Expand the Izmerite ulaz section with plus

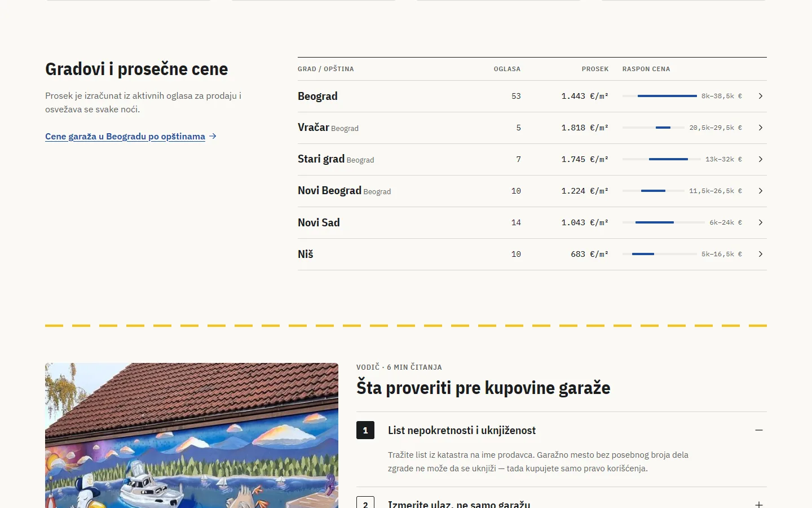click(759, 504)
